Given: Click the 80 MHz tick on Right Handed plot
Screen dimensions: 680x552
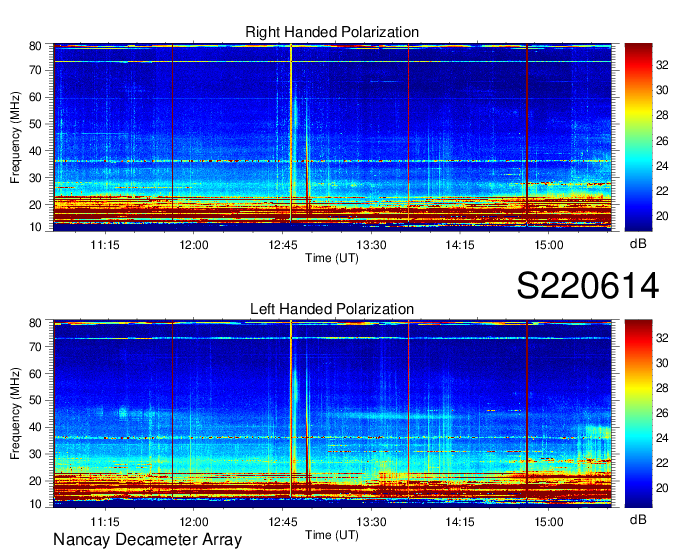Looking at the screenshot, I should pyautogui.click(x=36, y=46).
